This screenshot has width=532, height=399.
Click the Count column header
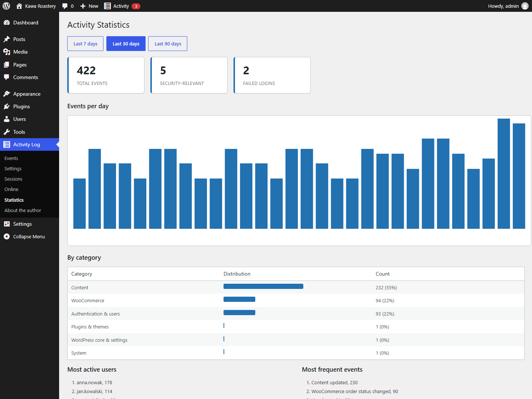382,274
